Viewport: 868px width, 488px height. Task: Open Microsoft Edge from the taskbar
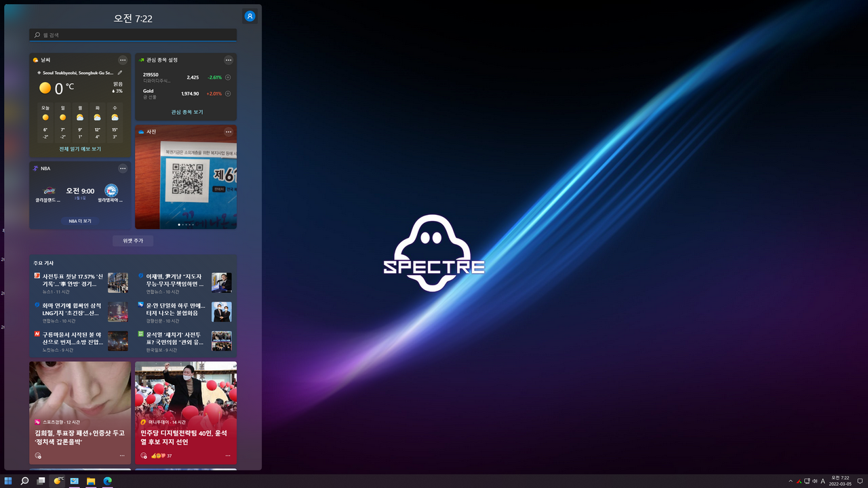(107, 481)
